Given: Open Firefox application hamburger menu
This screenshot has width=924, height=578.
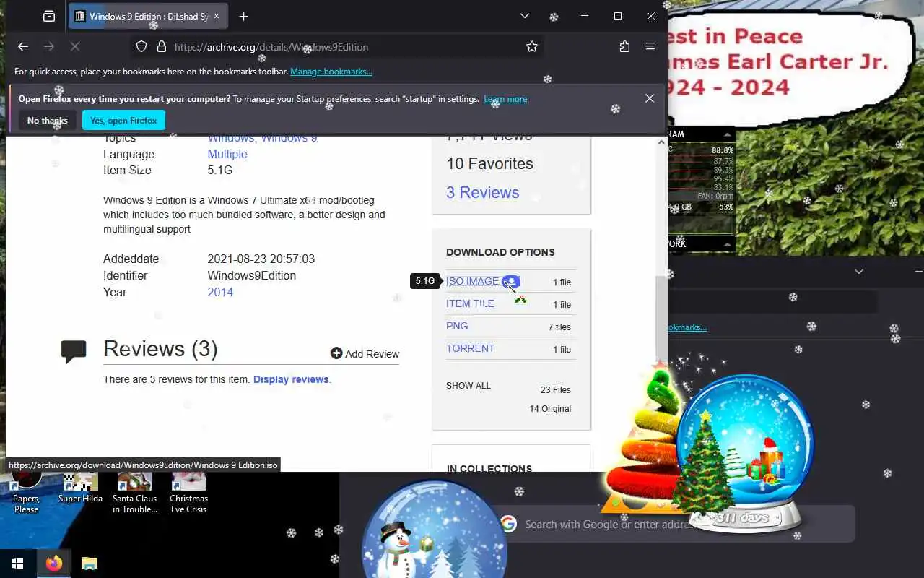Looking at the screenshot, I should (650, 46).
